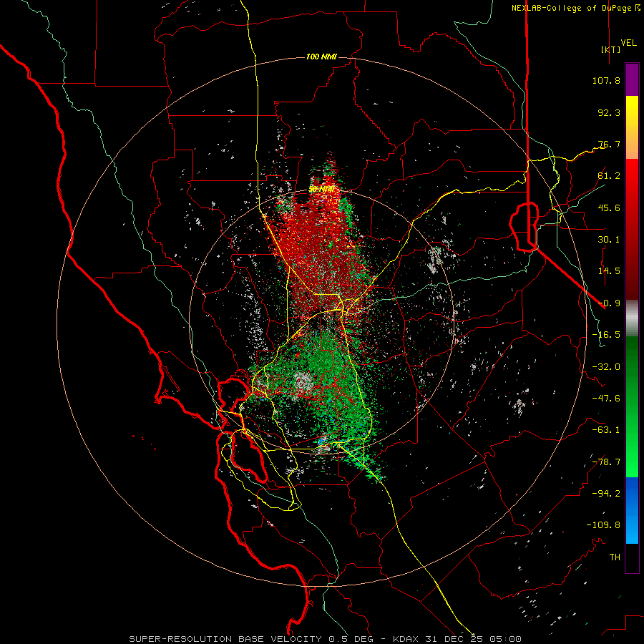This screenshot has height=644, width=644.
Task: Click the 100 NMI range ring label
Action: (321, 57)
